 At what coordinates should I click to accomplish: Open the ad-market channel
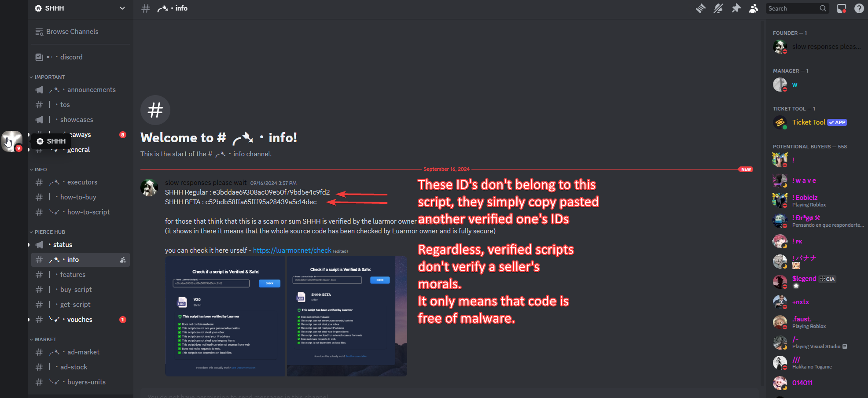[80, 352]
